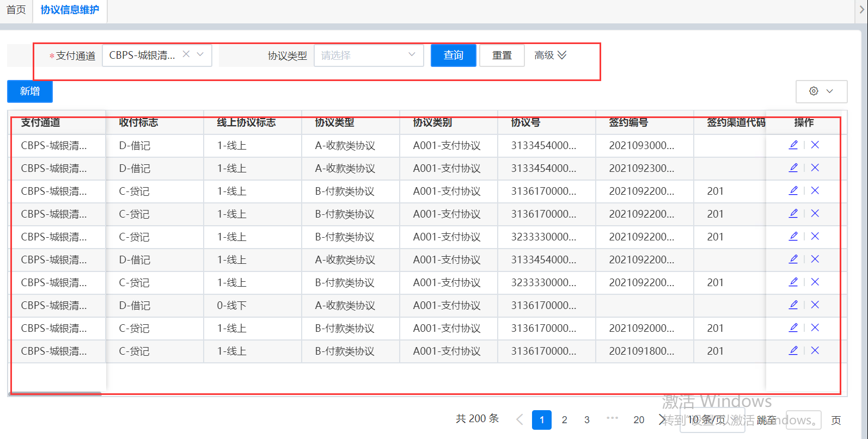Go to page 3
The image size is (868, 439).
coord(586,419)
